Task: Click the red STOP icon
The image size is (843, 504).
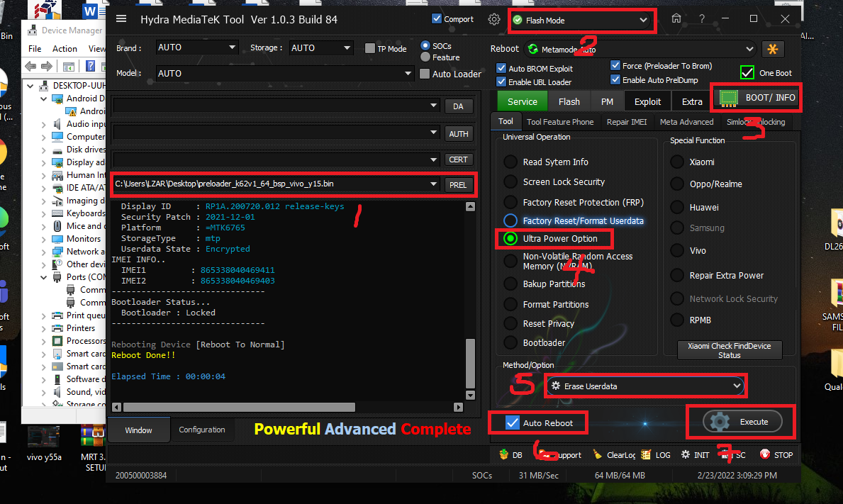Action: 764,454
